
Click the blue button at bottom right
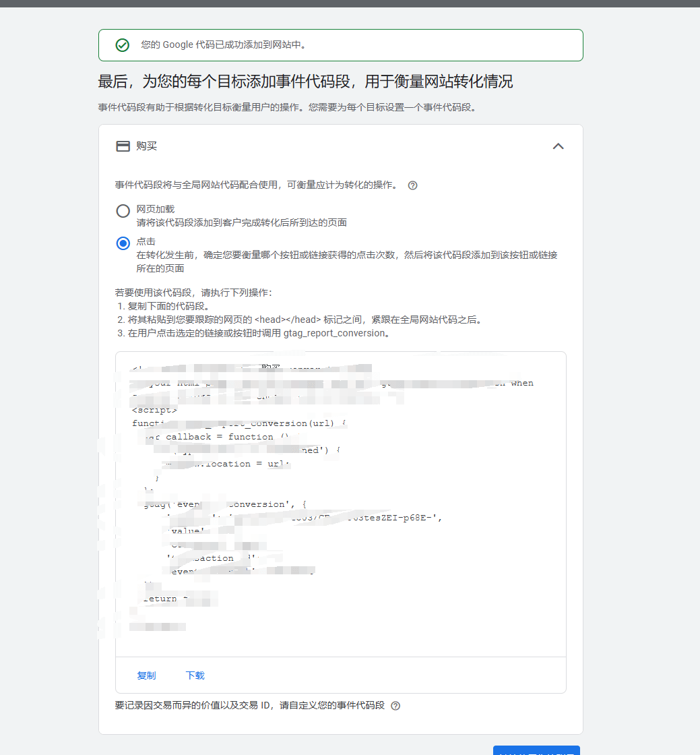(x=536, y=750)
